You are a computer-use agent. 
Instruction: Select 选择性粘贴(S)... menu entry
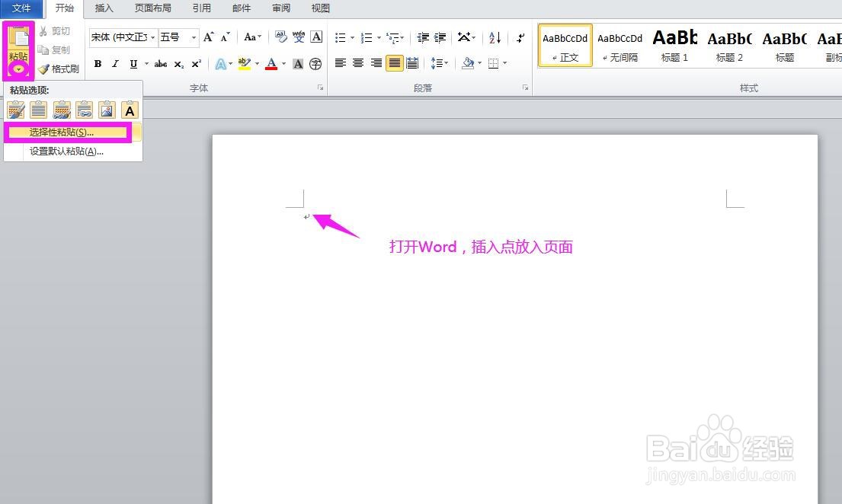point(73,132)
